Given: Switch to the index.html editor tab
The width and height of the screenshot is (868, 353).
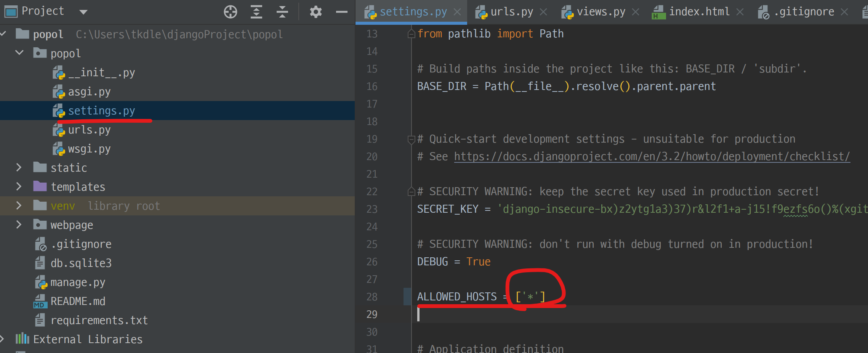Looking at the screenshot, I should [699, 12].
